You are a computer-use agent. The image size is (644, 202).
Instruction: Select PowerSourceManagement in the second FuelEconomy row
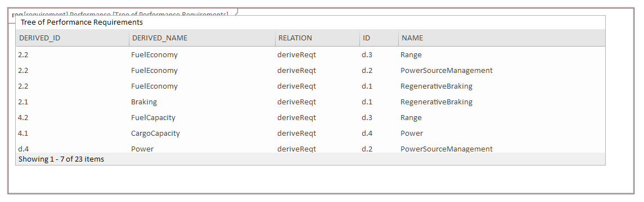(x=447, y=71)
